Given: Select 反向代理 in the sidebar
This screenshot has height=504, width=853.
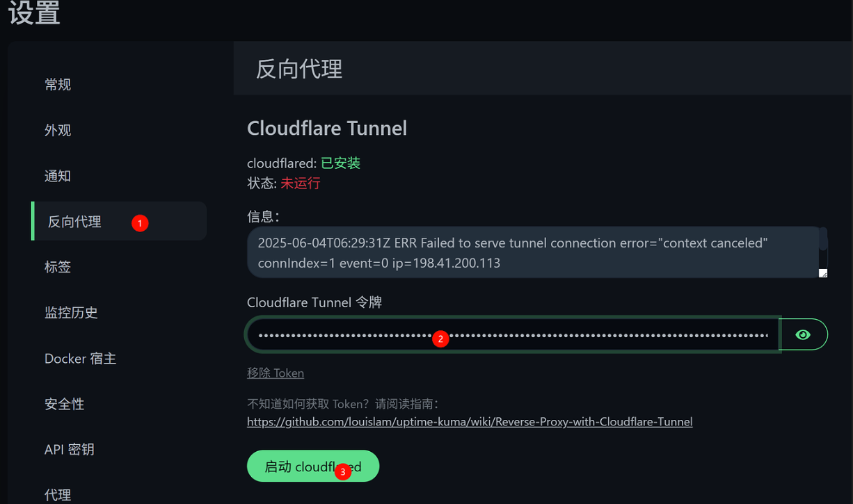Looking at the screenshot, I should [x=74, y=222].
